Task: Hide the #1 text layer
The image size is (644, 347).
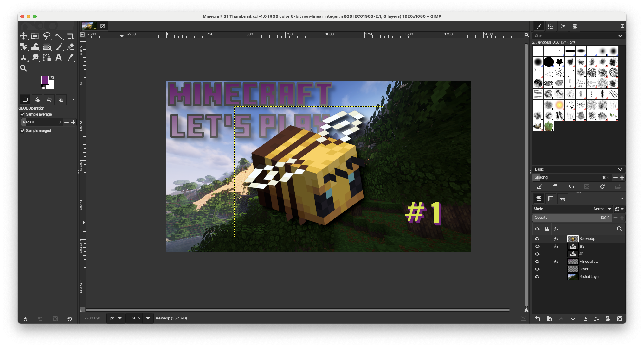Action: (537, 254)
